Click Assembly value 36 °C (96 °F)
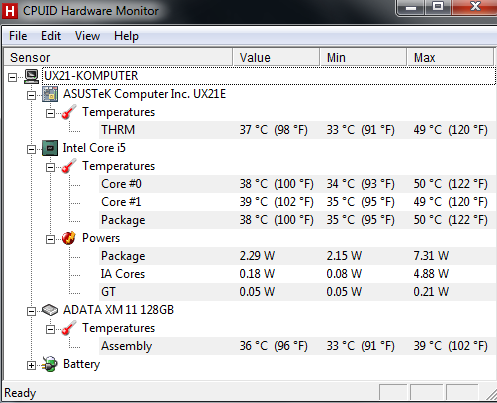This screenshot has height=403, width=497. pyautogui.click(x=273, y=346)
